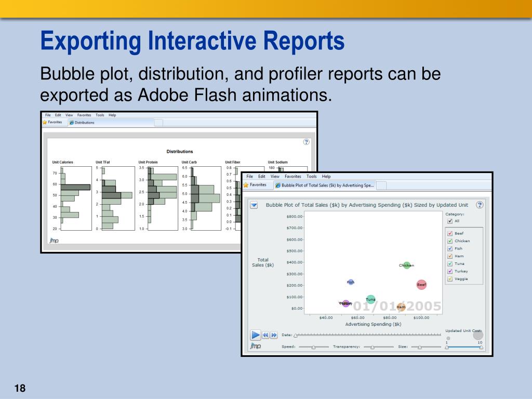
Task: Select the Bubble Plot of Total Sales tab
Action: coord(325,185)
